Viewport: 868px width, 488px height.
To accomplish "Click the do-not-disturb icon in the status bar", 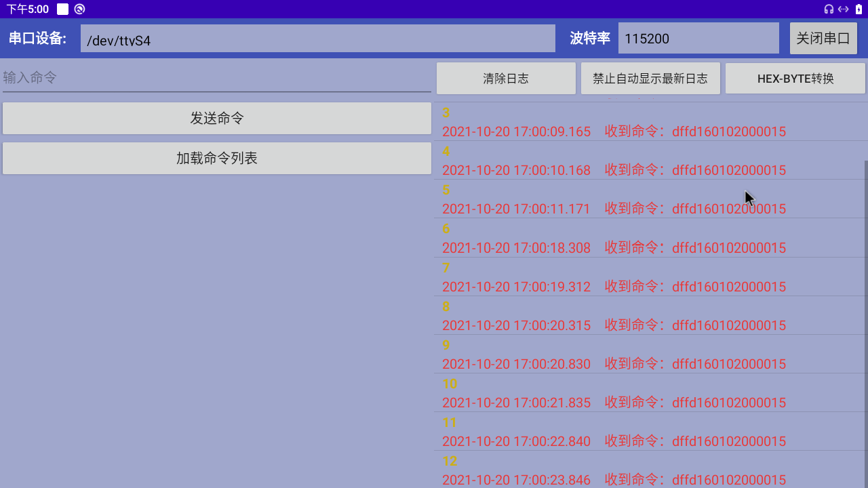I will (79, 9).
